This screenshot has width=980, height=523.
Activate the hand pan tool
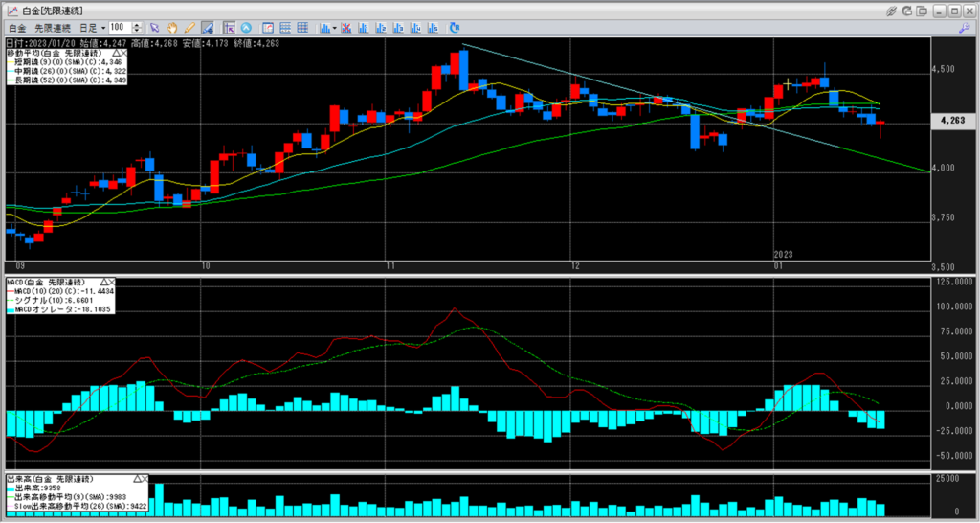172,28
